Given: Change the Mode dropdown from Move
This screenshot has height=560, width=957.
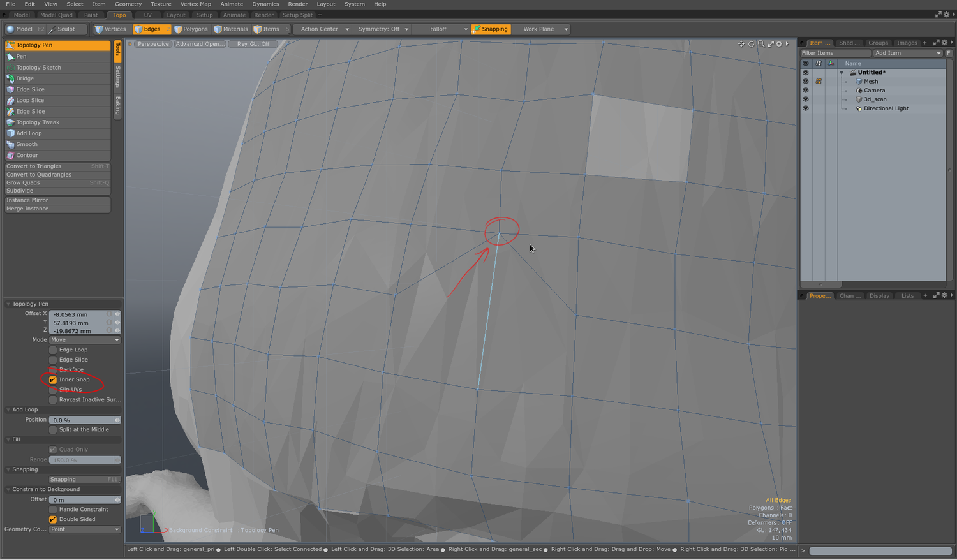Looking at the screenshot, I should tap(84, 339).
